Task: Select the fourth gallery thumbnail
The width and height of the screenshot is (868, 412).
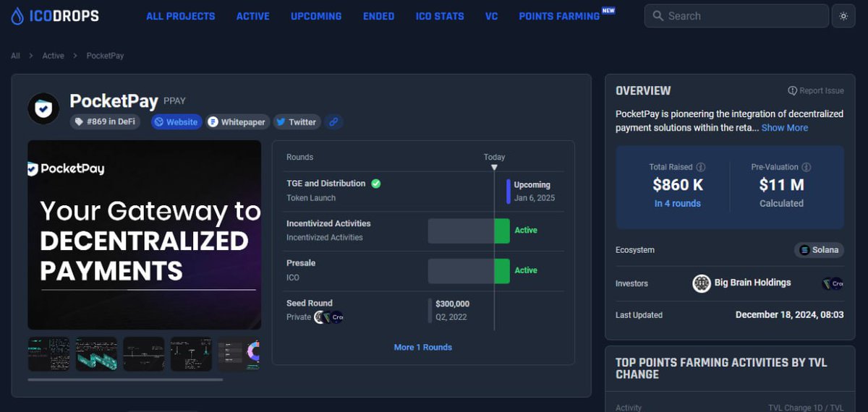Action: tap(191, 353)
